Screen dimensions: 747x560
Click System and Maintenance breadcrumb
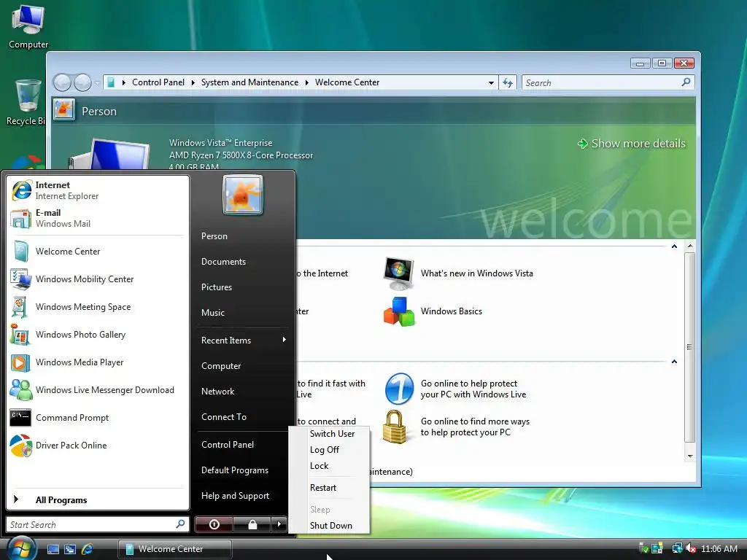coord(249,82)
